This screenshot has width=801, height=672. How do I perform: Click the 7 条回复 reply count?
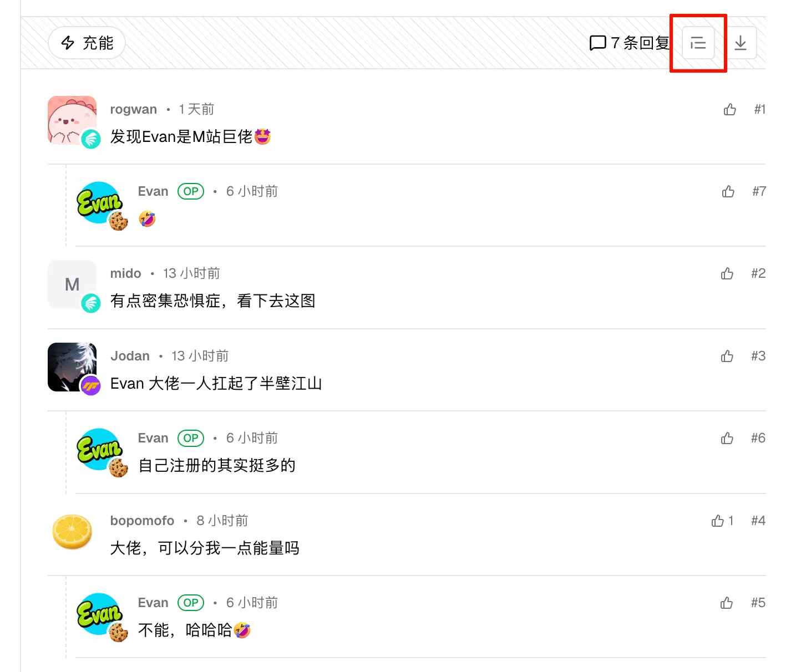[630, 43]
